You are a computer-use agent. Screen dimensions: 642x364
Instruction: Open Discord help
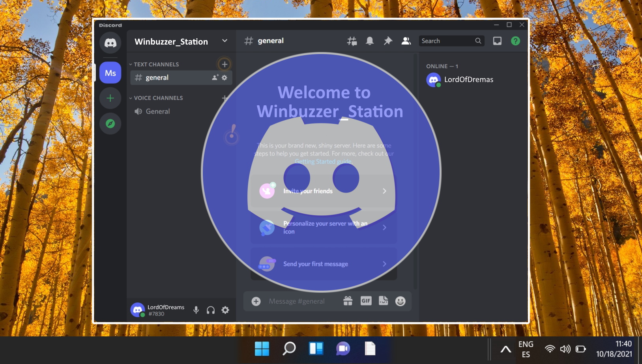pos(515,41)
